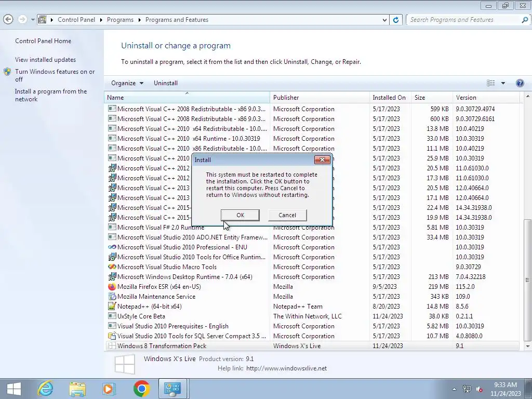This screenshot has width=532, height=399.
Task: Open the Start menu Windows logo
Action: [x=14, y=389]
